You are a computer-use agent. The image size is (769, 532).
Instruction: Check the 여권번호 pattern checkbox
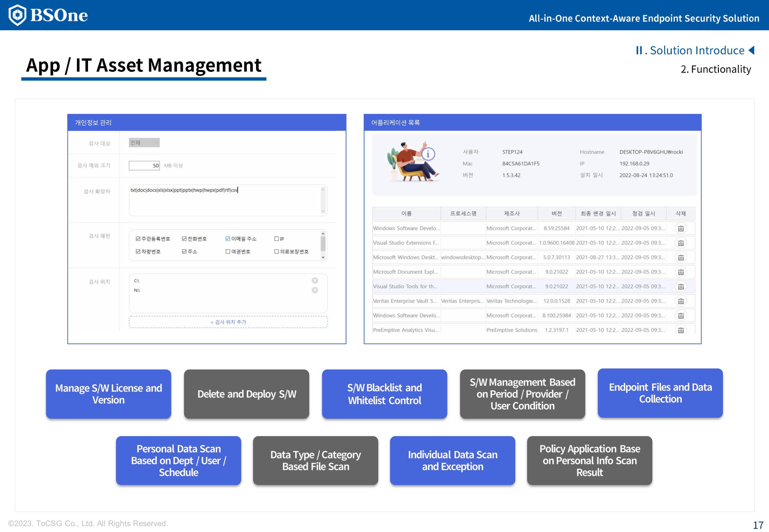(x=228, y=251)
